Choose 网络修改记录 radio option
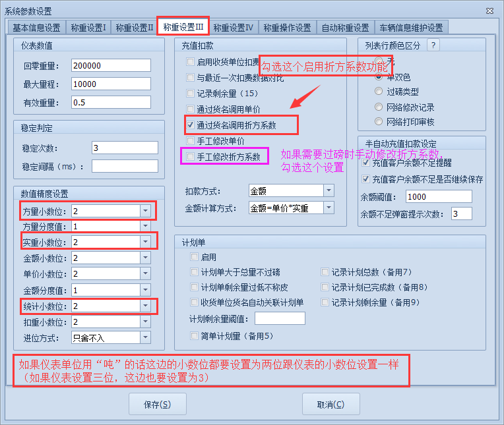 (x=379, y=107)
